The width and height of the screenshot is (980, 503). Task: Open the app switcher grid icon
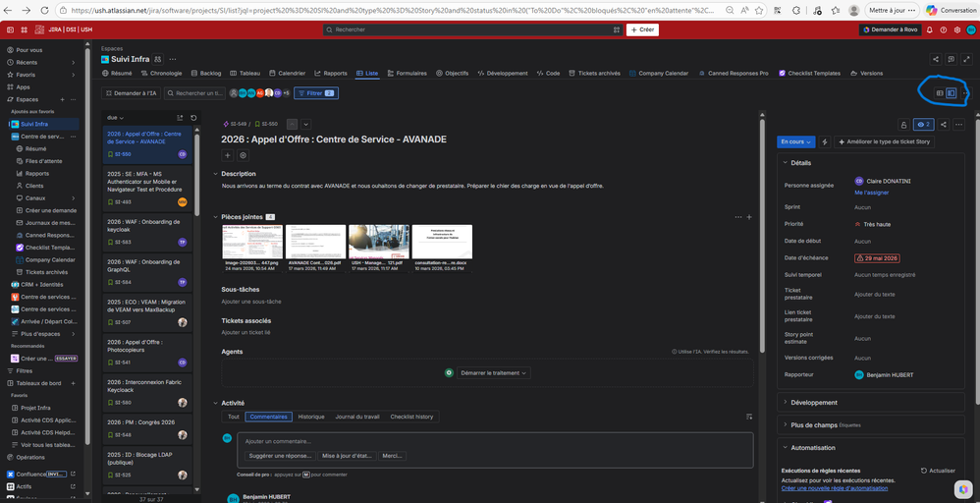[x=25, y=29]
